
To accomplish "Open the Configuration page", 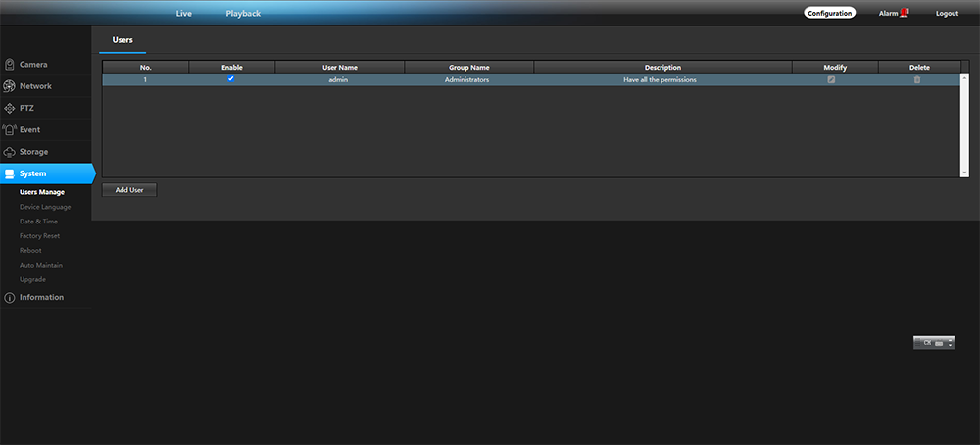I will 830,14.
